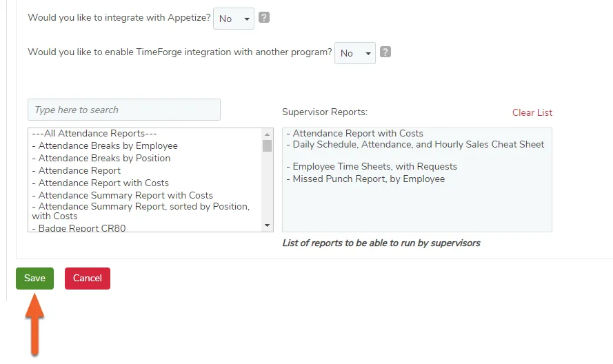Click report list scroll down arrow
The image size is (613, 364).
pos(268,225)
